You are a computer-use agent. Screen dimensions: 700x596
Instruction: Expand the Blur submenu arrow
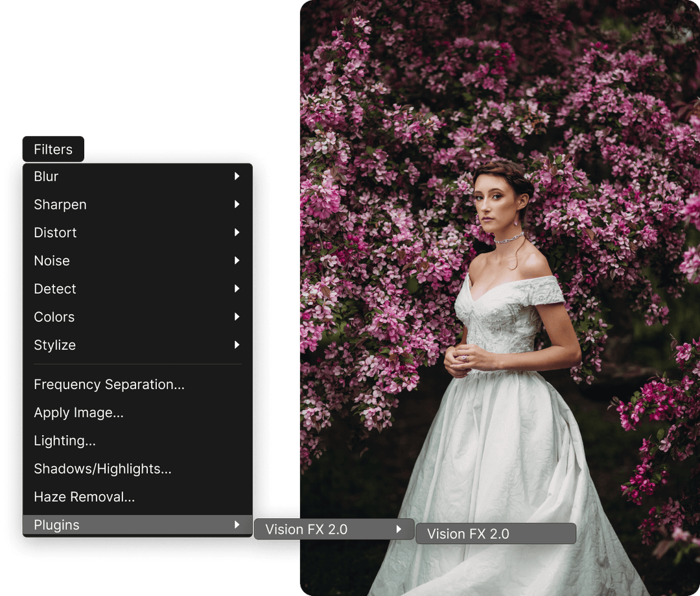tap(238, 176)
